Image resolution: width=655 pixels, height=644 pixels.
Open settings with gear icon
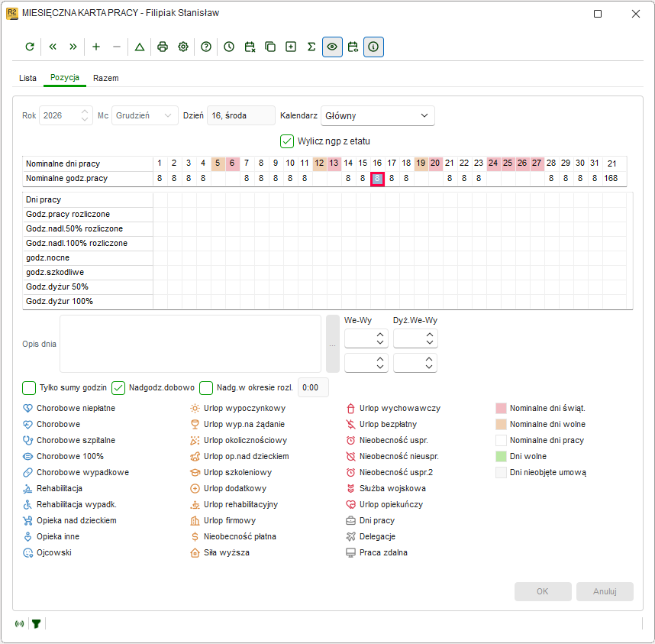183,47
